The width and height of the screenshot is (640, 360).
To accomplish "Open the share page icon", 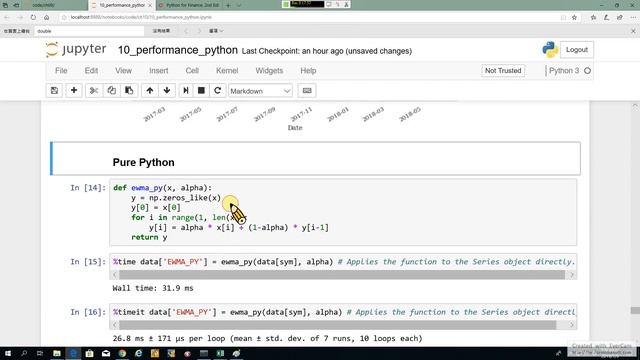I will tap(620, 17).
